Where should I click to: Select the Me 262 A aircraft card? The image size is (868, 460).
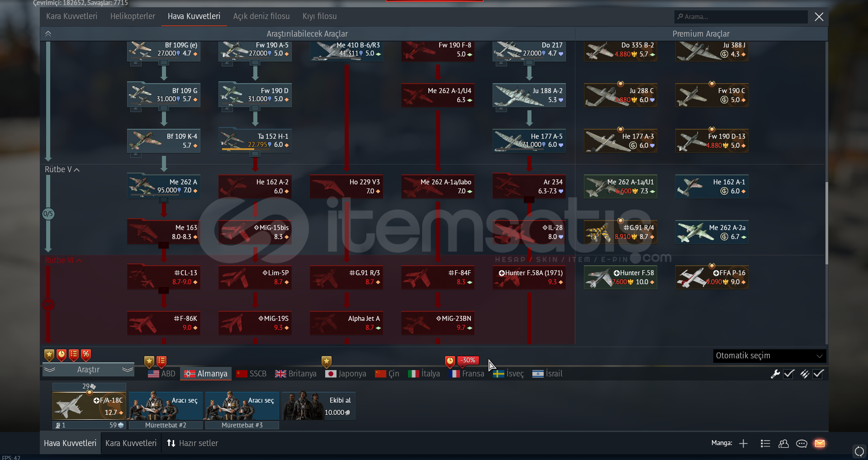164,186
